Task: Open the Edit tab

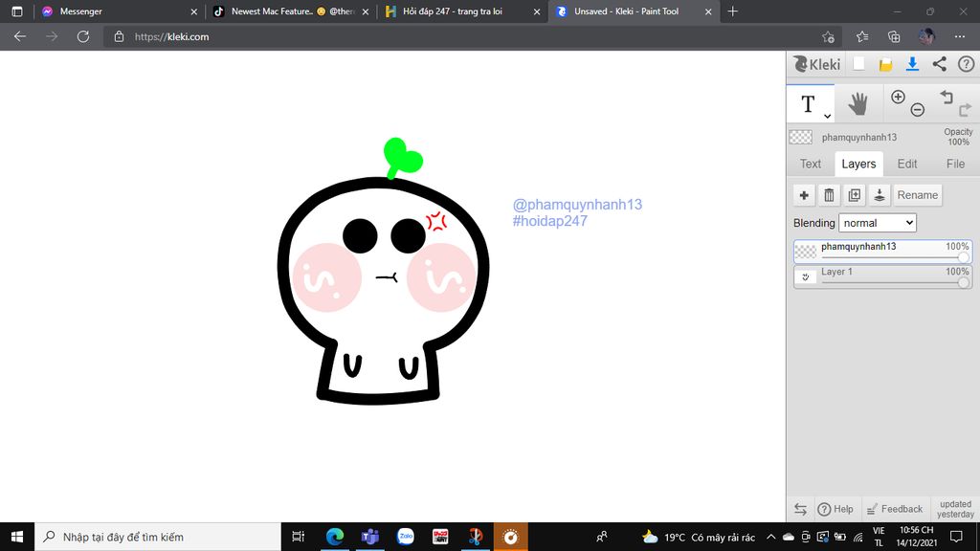Action: pyautogui.click(x=907, y=164)
